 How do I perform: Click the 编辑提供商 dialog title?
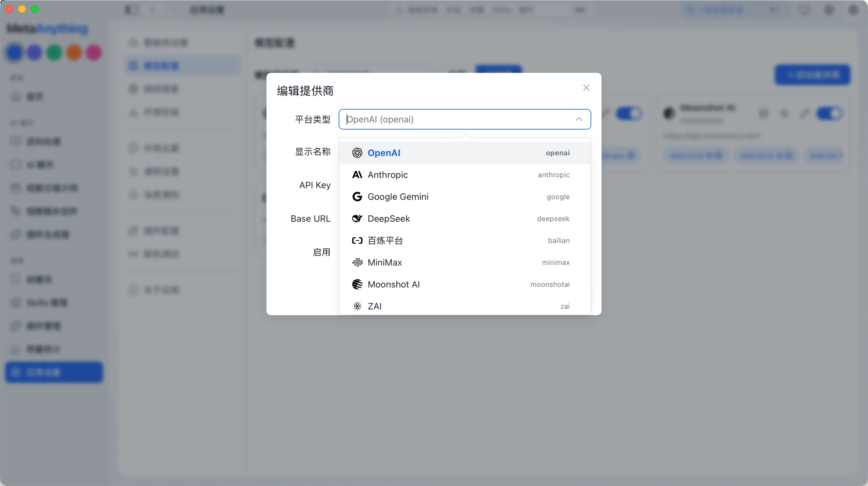click(x=305, y=91)
